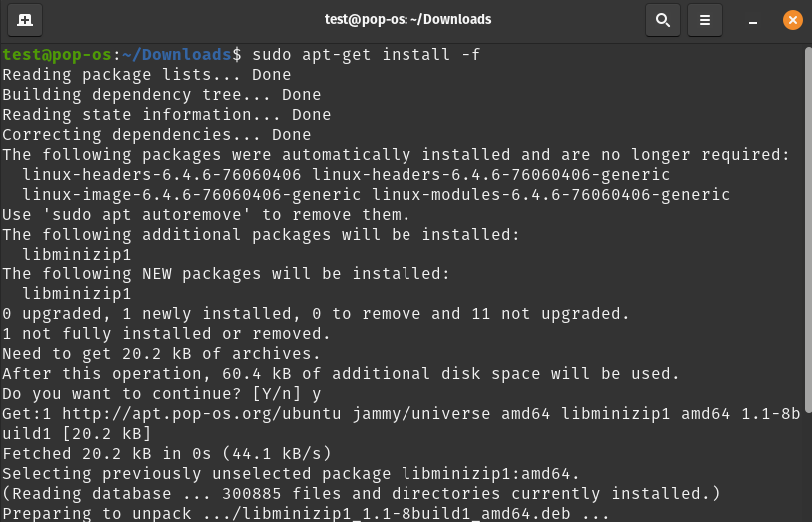Click the 'sudo apt-get install -f' command text
The width and height of the screenshot is (812, 522).
pos(367,54)
